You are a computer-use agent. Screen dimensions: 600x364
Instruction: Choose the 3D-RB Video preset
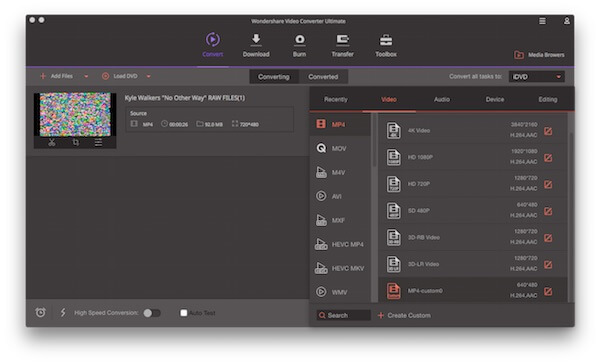[473, 237]
